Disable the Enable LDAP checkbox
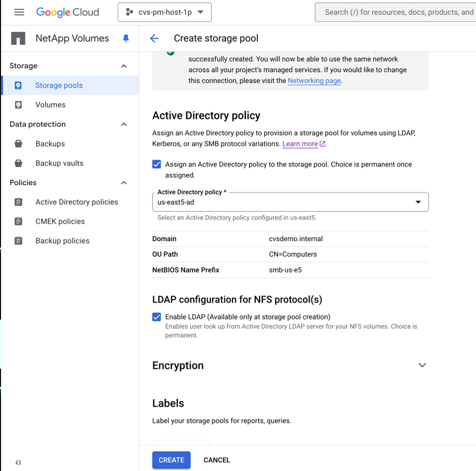Image resolution: width=476 pixels, height=471 pixels. pyautogui.click(x=157, y=317)
